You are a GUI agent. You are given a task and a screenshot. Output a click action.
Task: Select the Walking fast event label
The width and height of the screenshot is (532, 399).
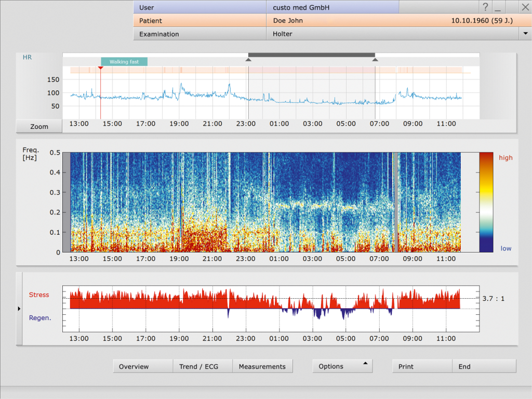point(124,61)
